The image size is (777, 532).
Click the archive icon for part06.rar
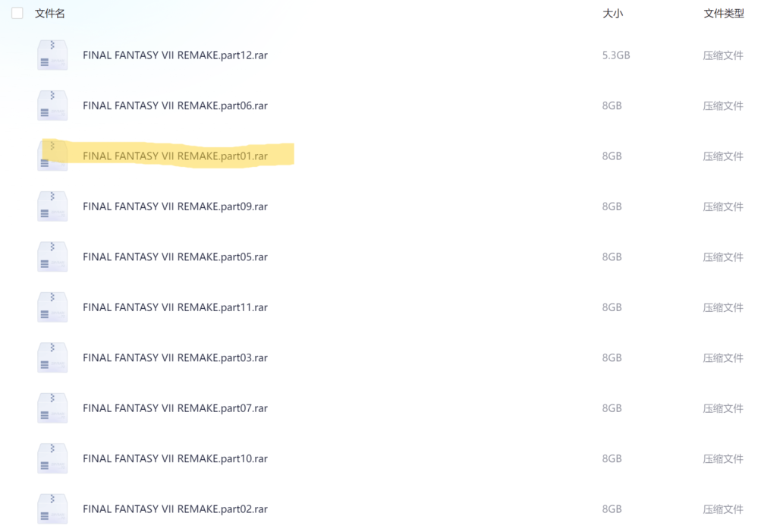click(x=52, y=105)
